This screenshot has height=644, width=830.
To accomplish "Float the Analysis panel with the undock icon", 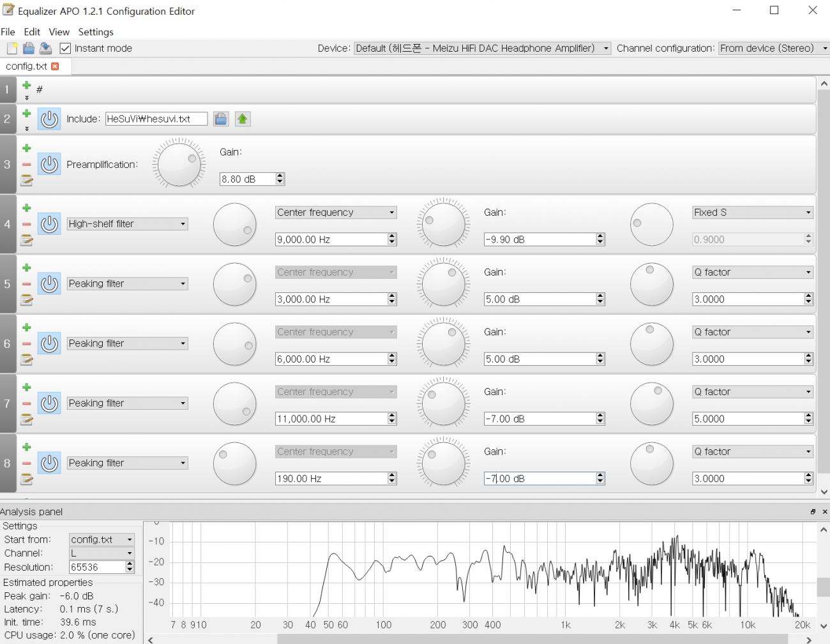I will click(x=813, y=512).
